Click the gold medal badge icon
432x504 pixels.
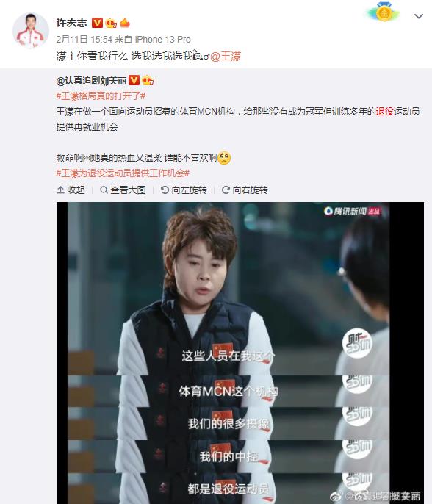tap(384, 13)
